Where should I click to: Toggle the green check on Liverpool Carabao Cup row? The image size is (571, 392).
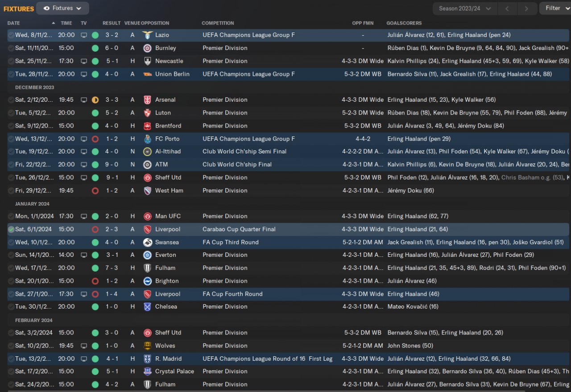(11, 229)
